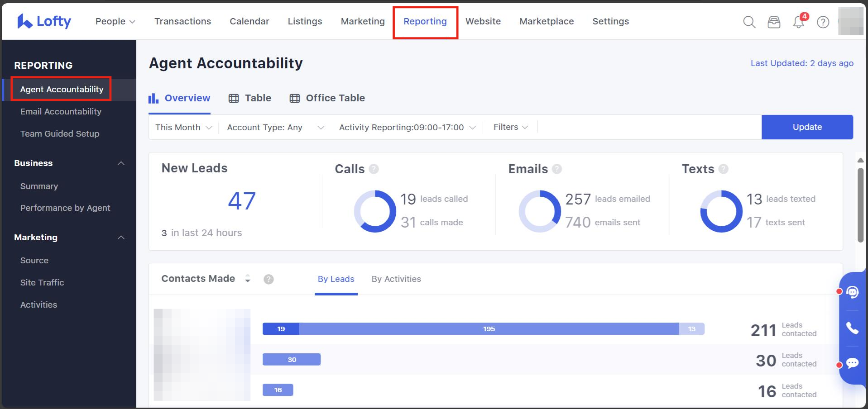Open the floating phone dialer icon
The width and height of the screenshot is (868, 409).
click(x=852, y=328)
